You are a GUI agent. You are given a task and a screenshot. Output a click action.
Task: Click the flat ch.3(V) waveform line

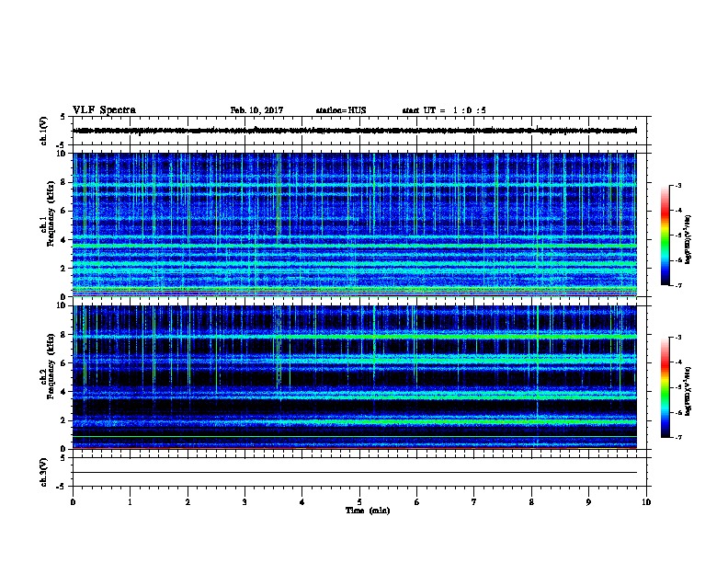(354, 473)
